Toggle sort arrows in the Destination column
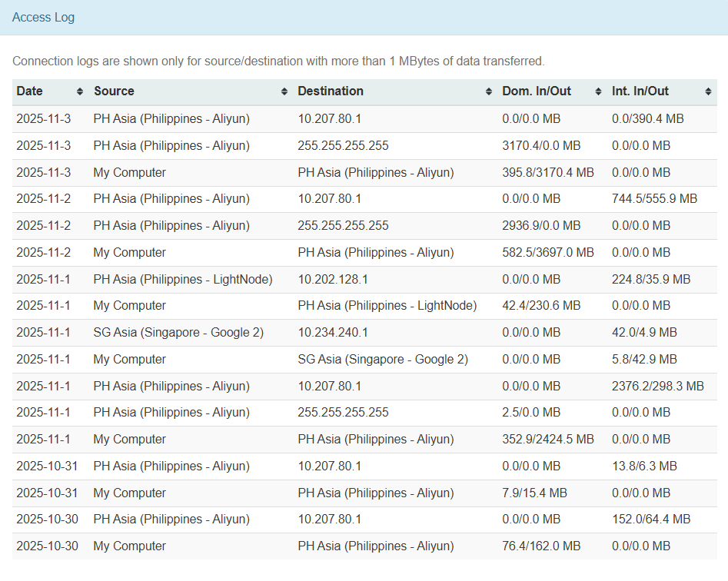 pos(489,91)
